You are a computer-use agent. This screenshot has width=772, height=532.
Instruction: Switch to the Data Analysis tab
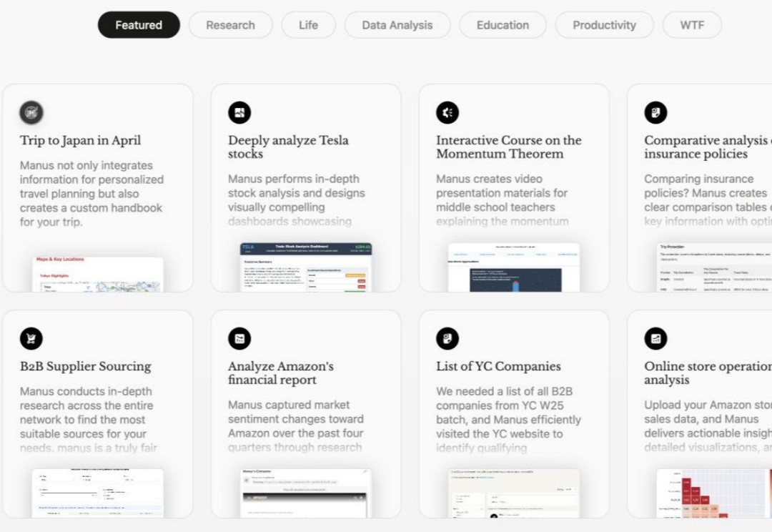coord(397,25)
